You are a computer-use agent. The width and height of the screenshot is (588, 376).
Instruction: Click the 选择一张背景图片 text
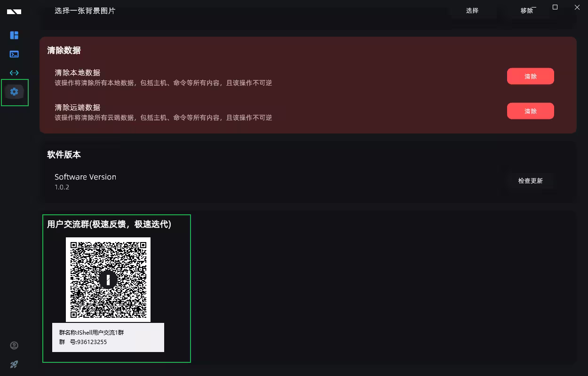85,10
